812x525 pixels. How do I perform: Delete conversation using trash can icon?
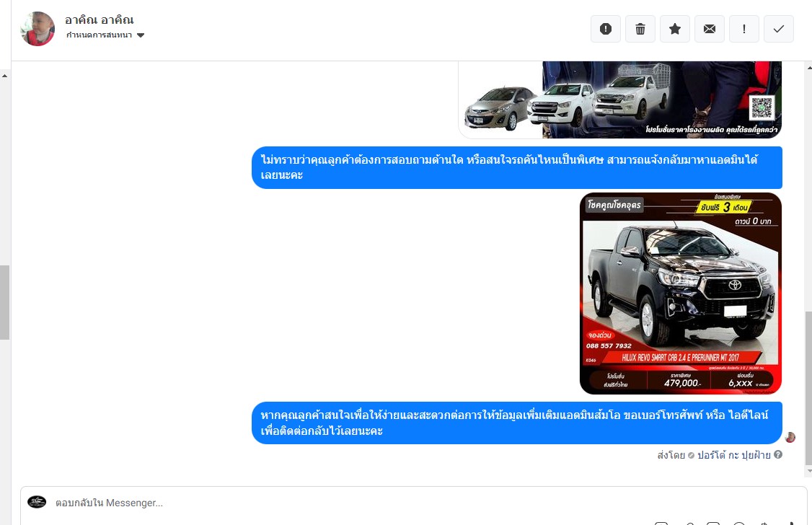point(640,29)
